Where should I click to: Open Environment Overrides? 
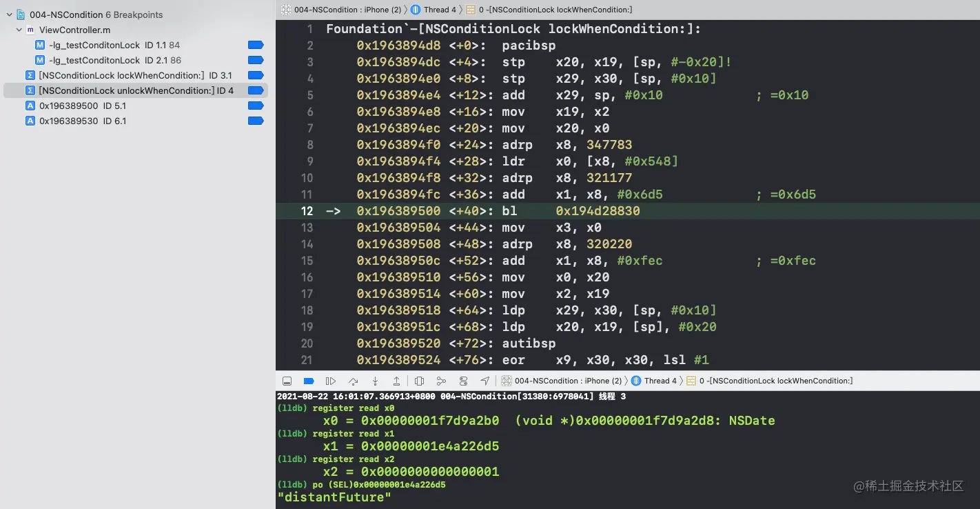point(463,381)
